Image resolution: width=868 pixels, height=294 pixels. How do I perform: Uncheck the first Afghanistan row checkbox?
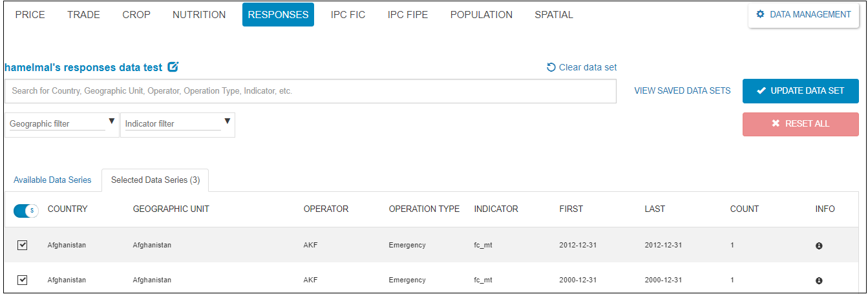click(22, 245)
